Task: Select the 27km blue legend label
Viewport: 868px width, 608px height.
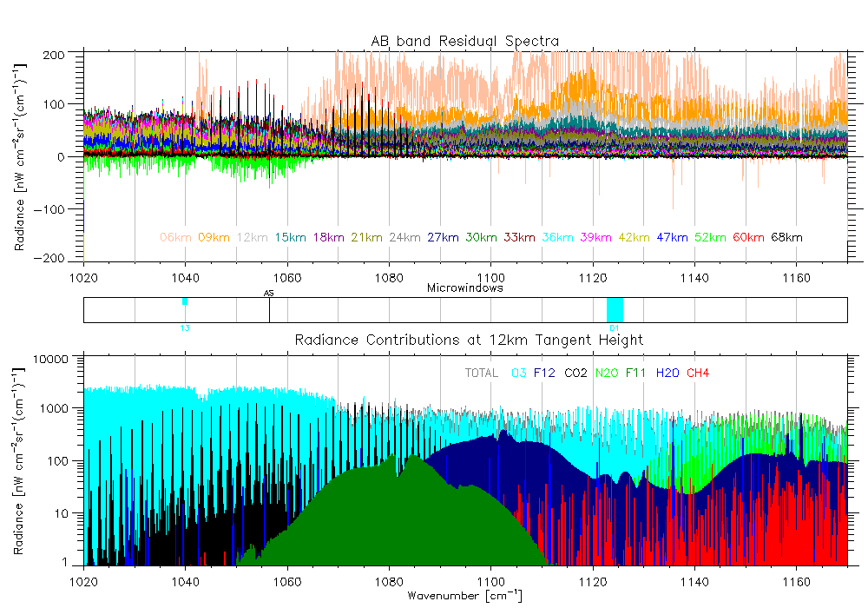Action: tap(443, 237)
